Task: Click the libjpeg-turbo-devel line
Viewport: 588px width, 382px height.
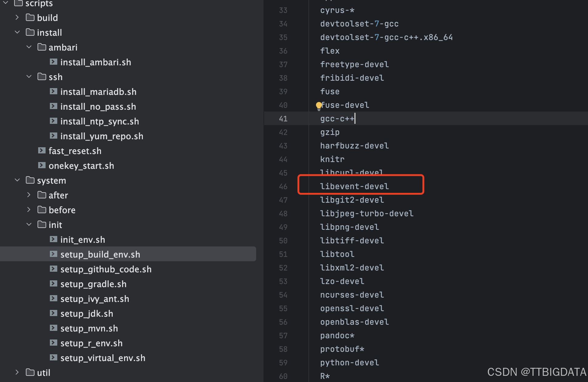Action: point(367,213)
